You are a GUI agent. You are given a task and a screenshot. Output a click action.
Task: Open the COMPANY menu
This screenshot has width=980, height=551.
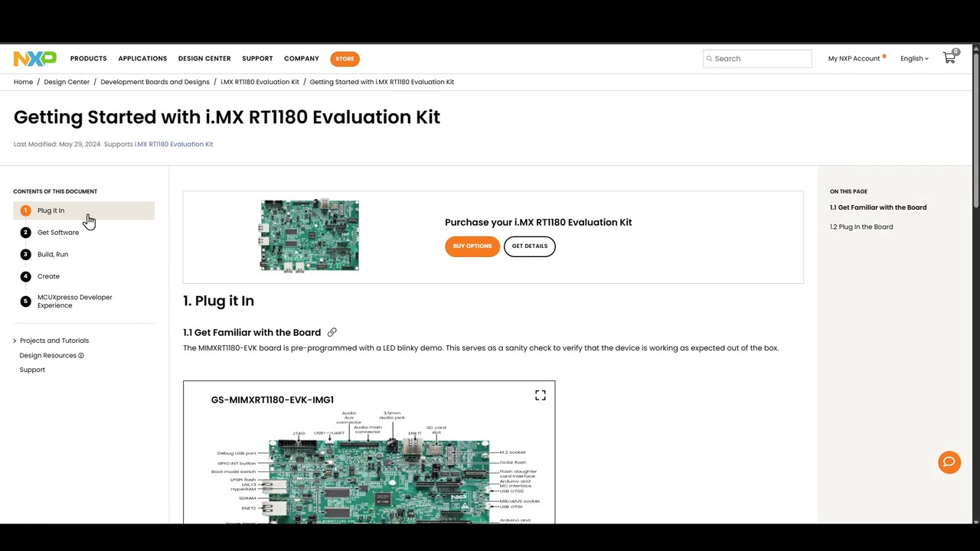pyautogui.click(x=302, y=58)
